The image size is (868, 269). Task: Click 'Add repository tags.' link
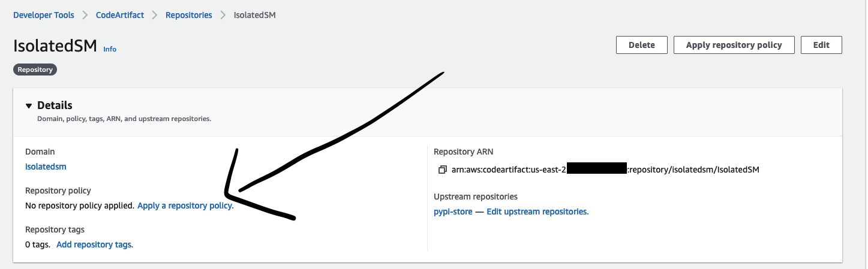pos(95,244)
